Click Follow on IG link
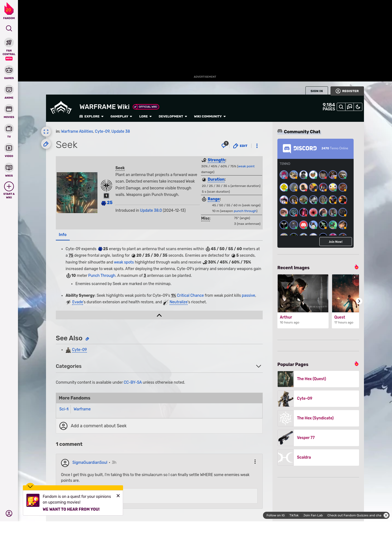 click(x=275, y=515)
